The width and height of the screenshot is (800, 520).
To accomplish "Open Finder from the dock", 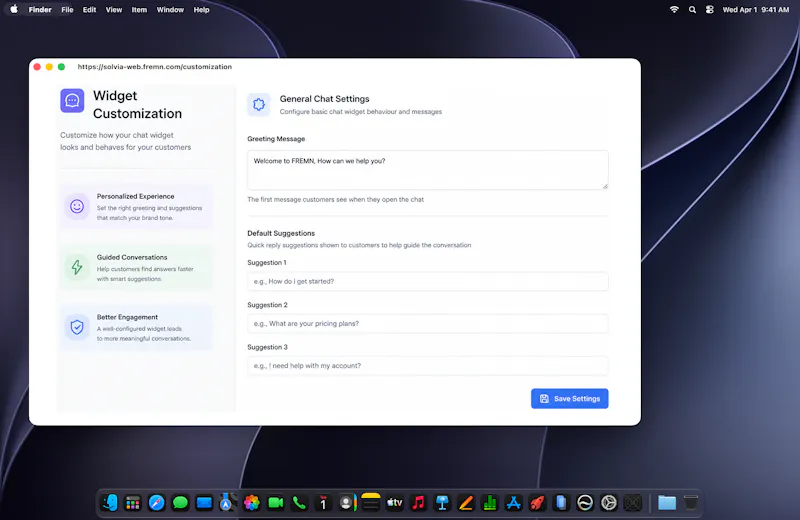I will [x=110, y=503].
